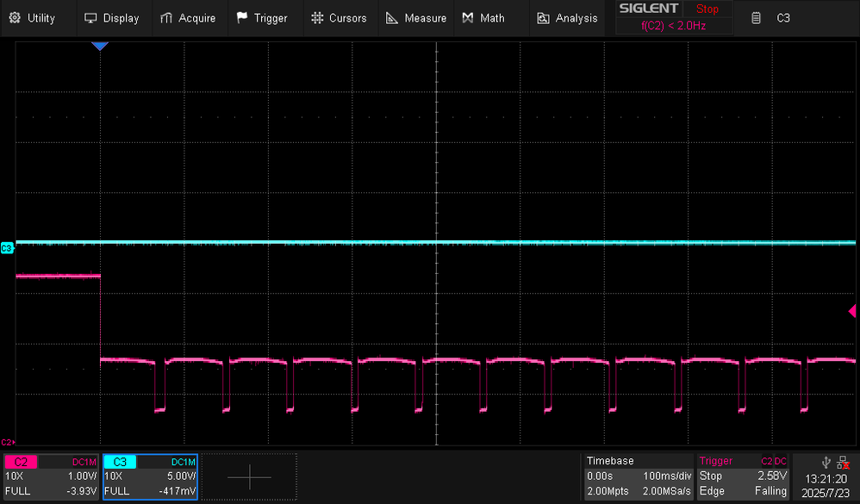Click the trigger slope Falling
This screenshot has width=860, height=504.
(770, 491)
